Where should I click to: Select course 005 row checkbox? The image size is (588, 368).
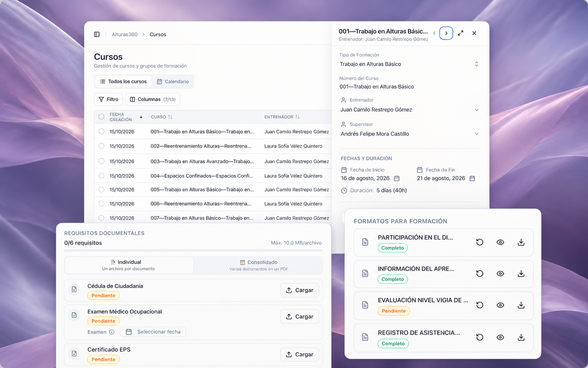pyautogui.click(x=101, y=190)
